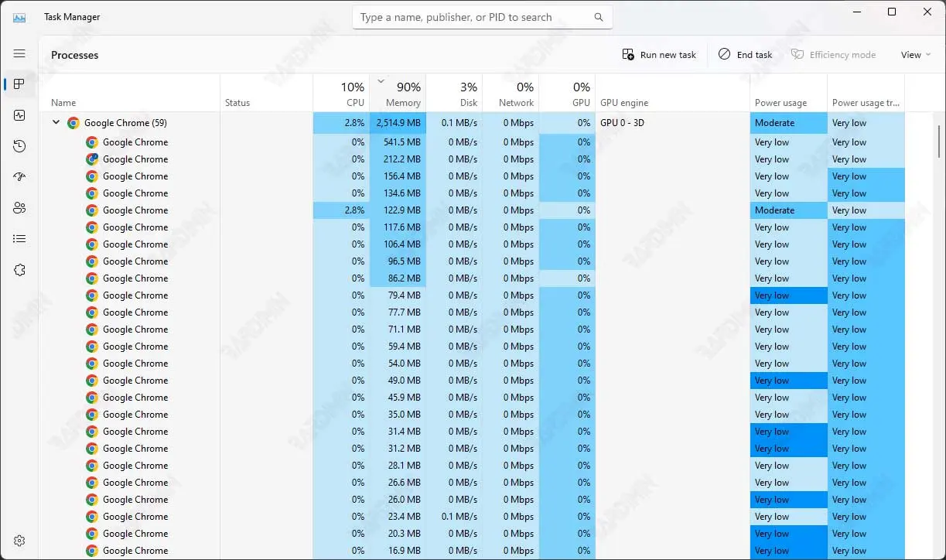Image resolution: width=946 pixels, height=560 pixels.
Task: Open Task Manager settings gear
Action: [19, 541]
